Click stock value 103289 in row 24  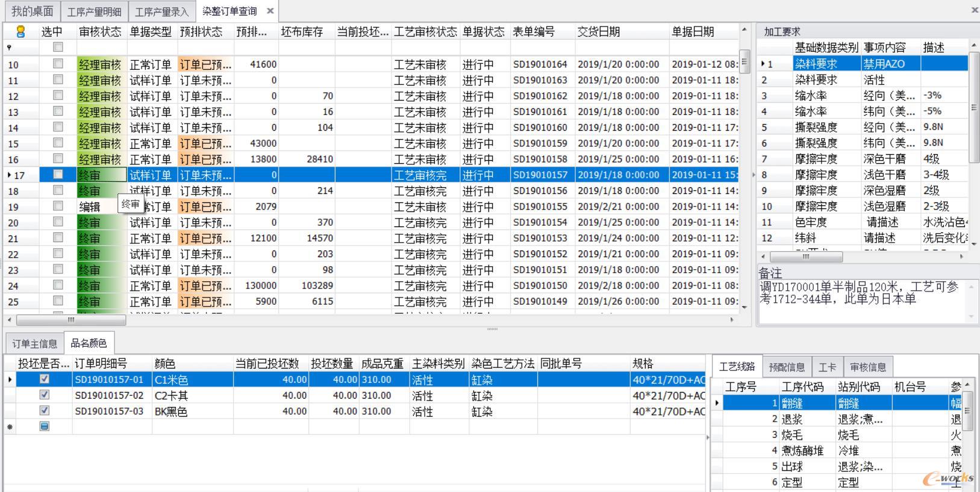307,285
